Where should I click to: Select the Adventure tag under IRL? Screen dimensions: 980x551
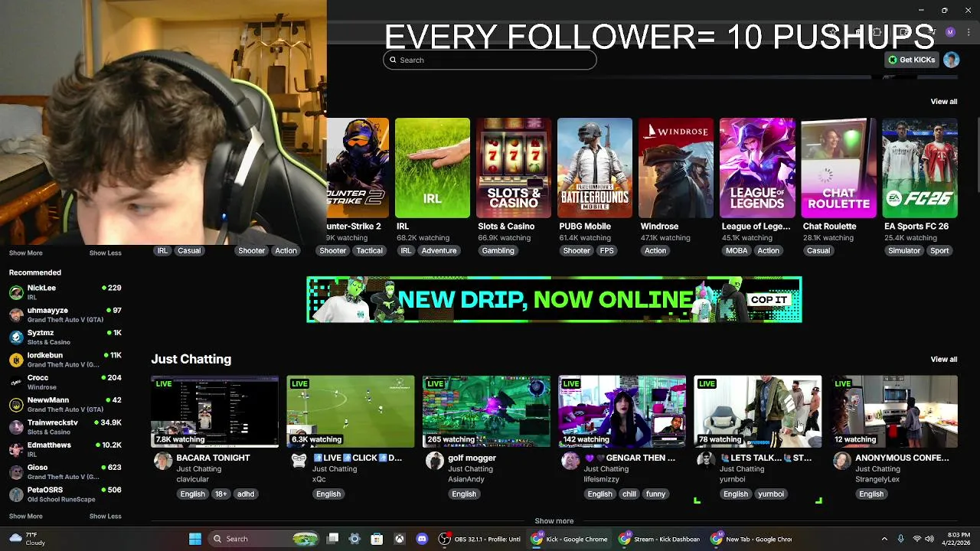(439, 250)
